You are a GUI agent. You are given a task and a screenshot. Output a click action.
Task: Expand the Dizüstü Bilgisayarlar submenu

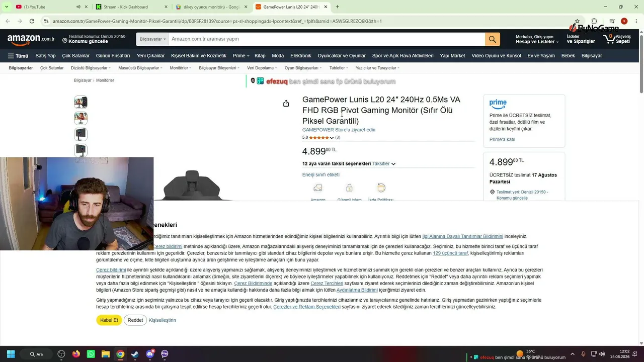[x=91, y=68]
